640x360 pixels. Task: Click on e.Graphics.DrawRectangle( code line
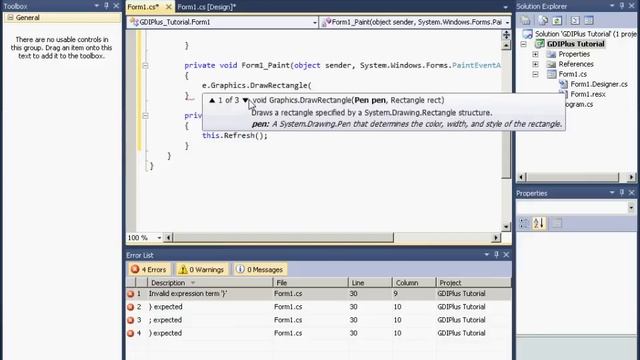click(x=256, y=85)
